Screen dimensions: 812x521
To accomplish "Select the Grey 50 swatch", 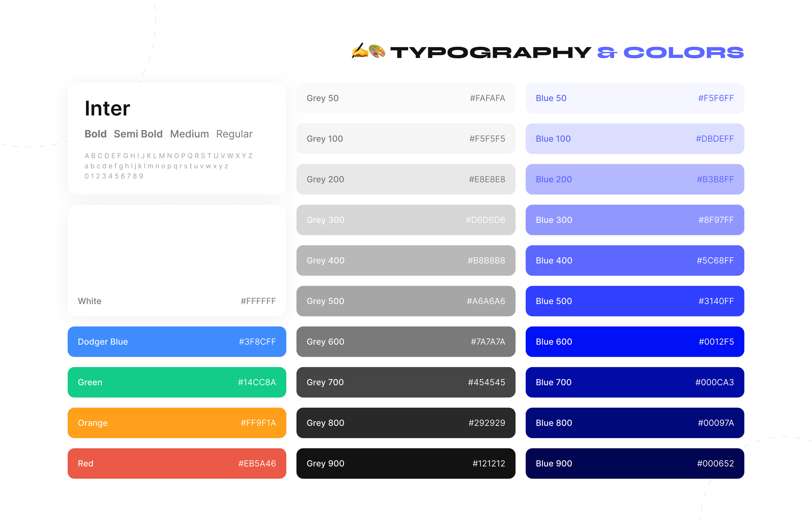I will 406,98.
